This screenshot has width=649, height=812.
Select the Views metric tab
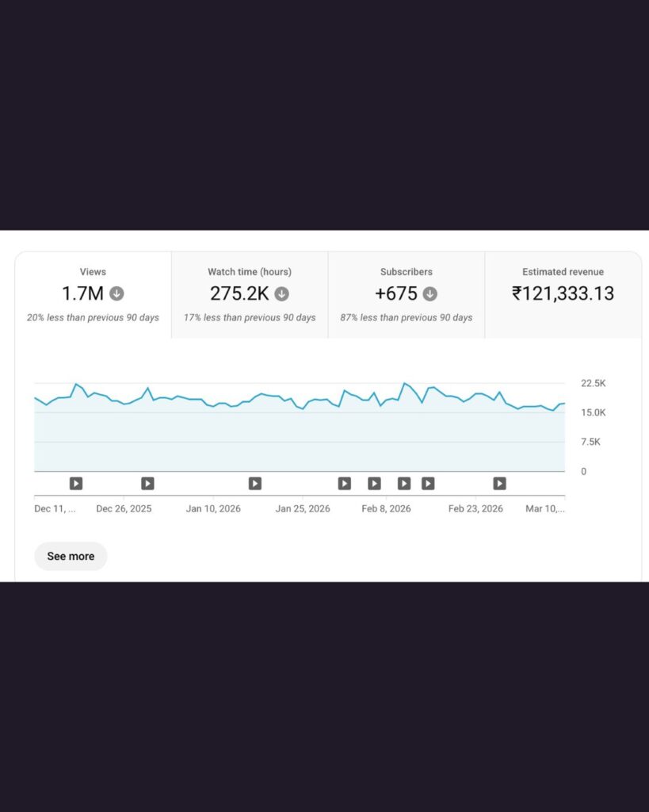click(x=93, y=294)
